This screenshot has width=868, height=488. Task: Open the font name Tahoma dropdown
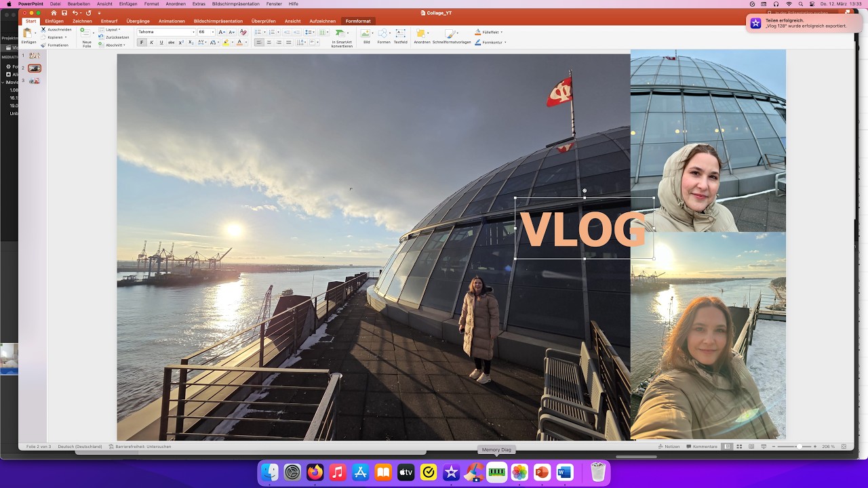[x=193, y=32]
